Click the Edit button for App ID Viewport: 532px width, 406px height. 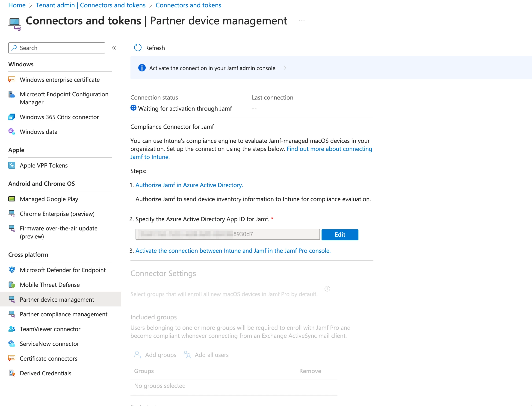click(340, 234)
